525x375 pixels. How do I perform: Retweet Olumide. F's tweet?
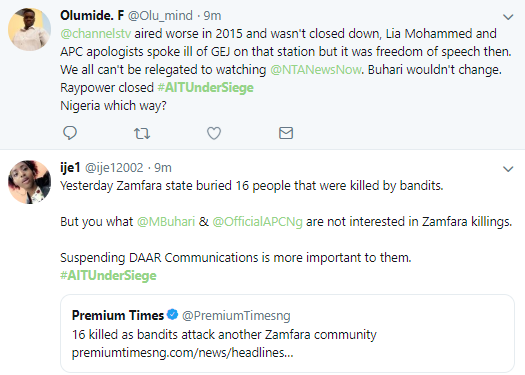[142, 134]
